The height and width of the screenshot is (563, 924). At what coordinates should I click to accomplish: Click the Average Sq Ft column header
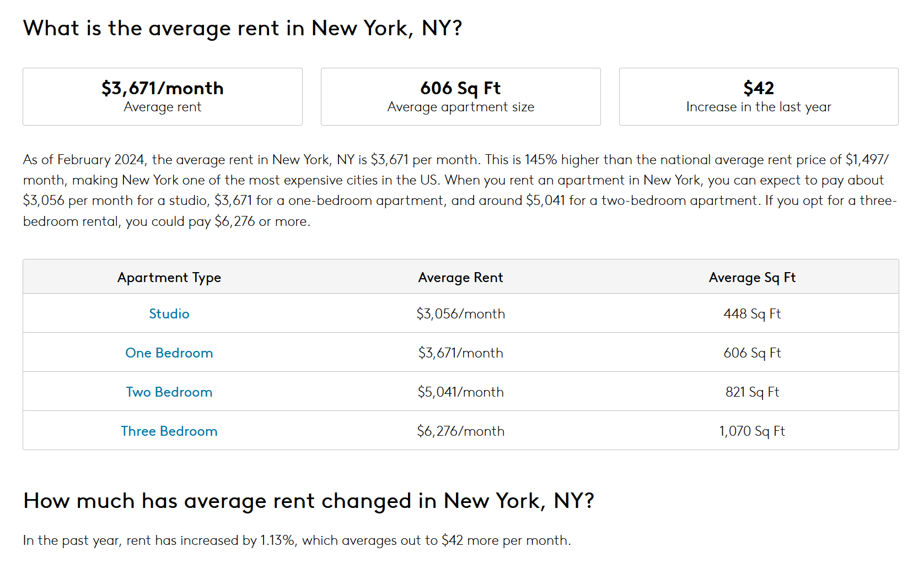pos(752,278)
